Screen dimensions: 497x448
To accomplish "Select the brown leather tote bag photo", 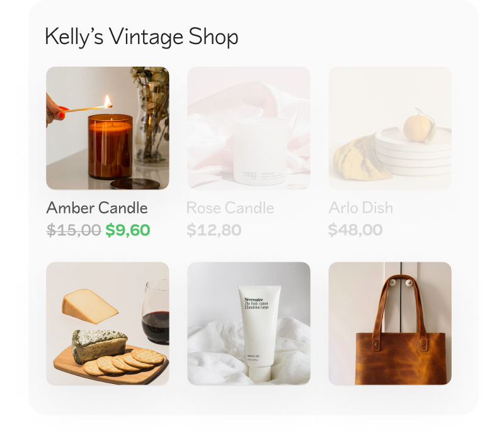I will coord(390,323).
